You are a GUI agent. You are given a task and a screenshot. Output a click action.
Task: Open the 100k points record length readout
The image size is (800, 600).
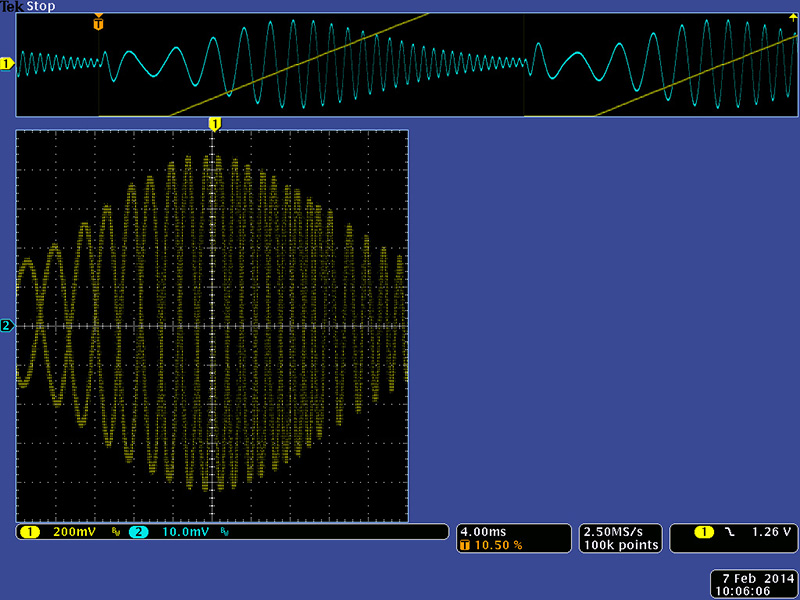[619, 545]
